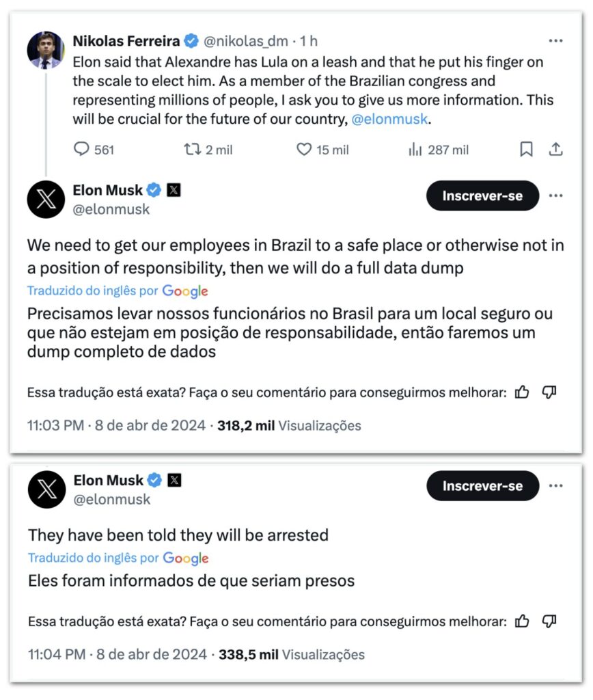Click Inscrever-se on the arrested tweet
Screen dimensions: 593x700
pos(482,485)
